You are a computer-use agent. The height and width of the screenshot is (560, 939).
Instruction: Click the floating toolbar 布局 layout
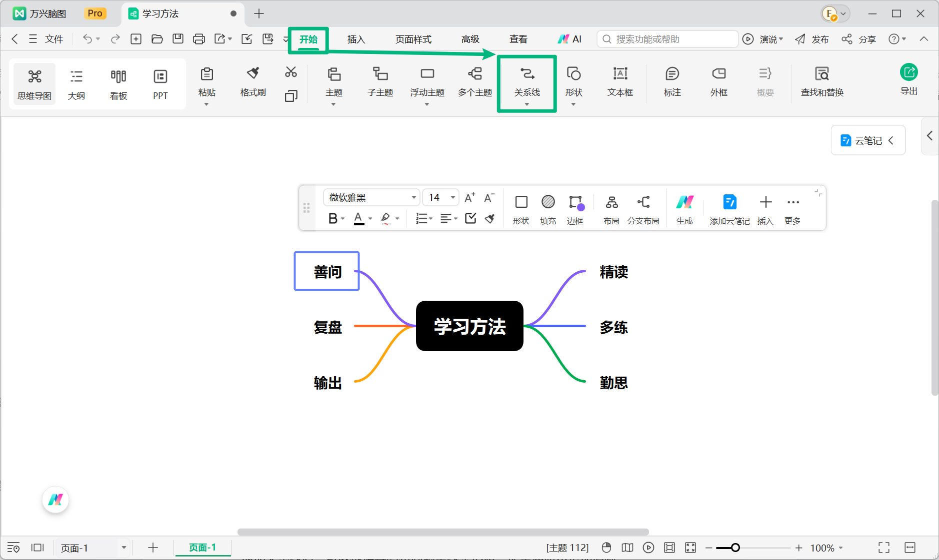point(611,210)
